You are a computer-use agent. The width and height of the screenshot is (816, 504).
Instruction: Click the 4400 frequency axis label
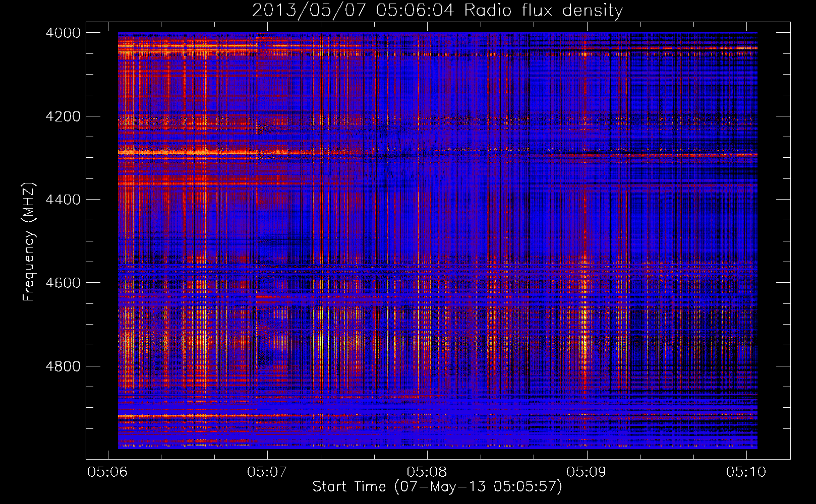coord(63,200)
